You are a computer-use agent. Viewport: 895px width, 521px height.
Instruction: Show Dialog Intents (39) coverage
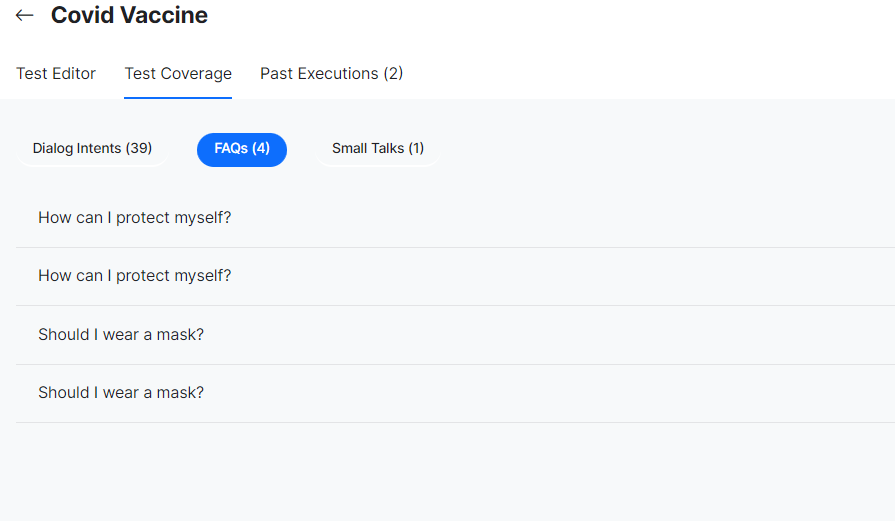[x=92, y=149]
